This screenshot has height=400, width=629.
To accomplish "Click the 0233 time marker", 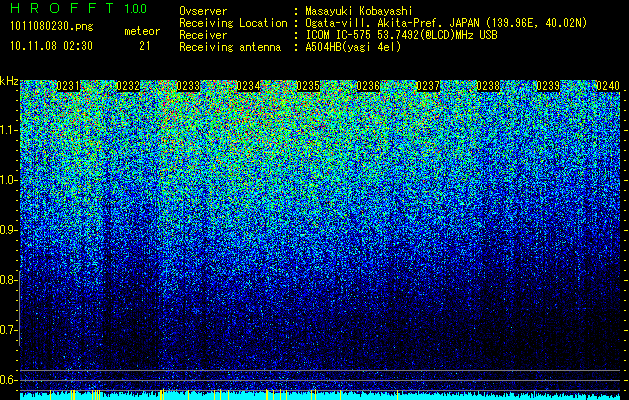I will click(188, 86).
